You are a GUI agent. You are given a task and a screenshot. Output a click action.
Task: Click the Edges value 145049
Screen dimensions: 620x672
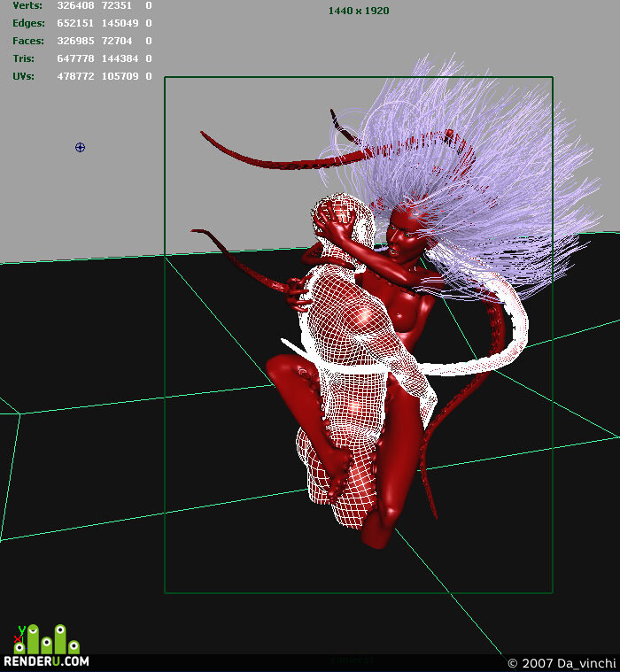[x=120, y=23]
